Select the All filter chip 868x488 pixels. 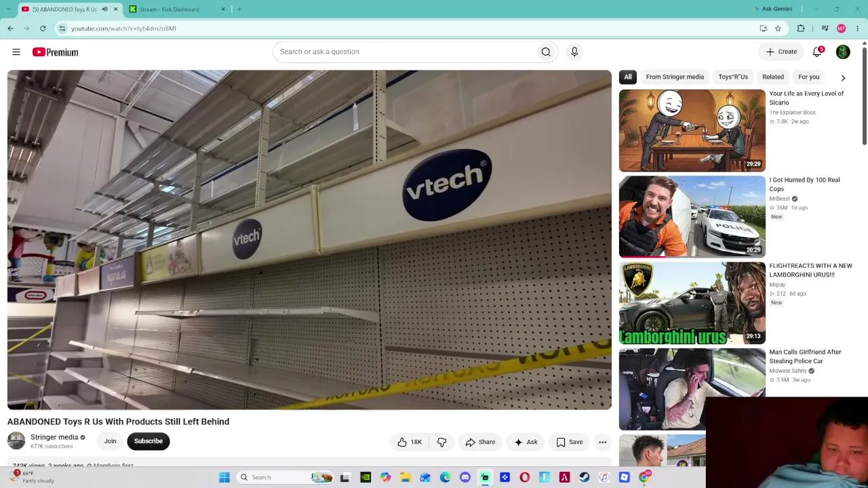(x=628, y=77)
